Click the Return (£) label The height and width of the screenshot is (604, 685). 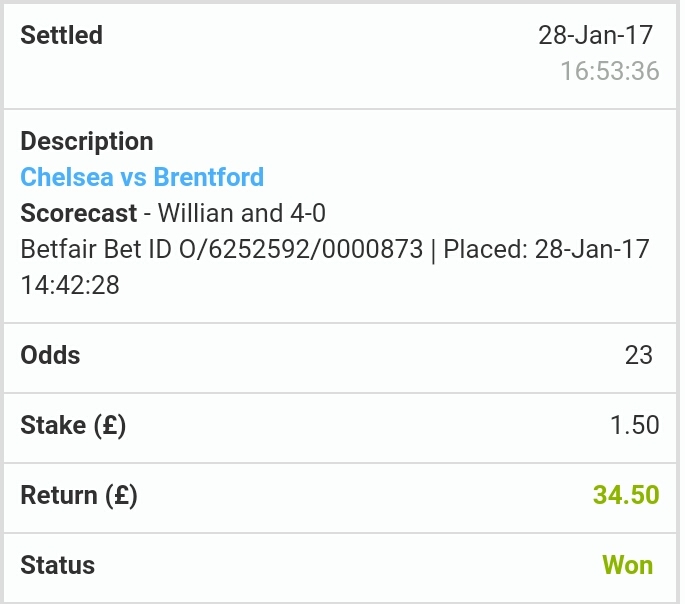[x=79, y=496]
